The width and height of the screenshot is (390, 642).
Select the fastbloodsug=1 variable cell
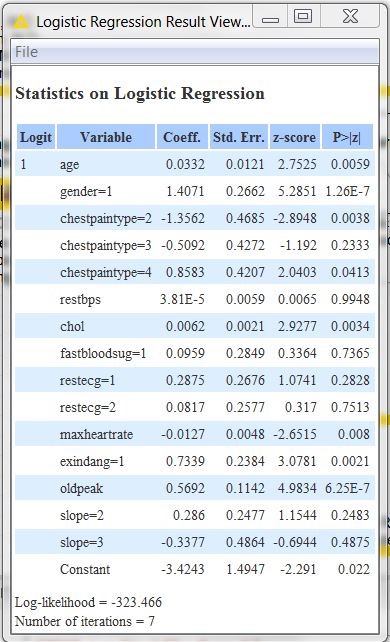click(x=103, y=354)
